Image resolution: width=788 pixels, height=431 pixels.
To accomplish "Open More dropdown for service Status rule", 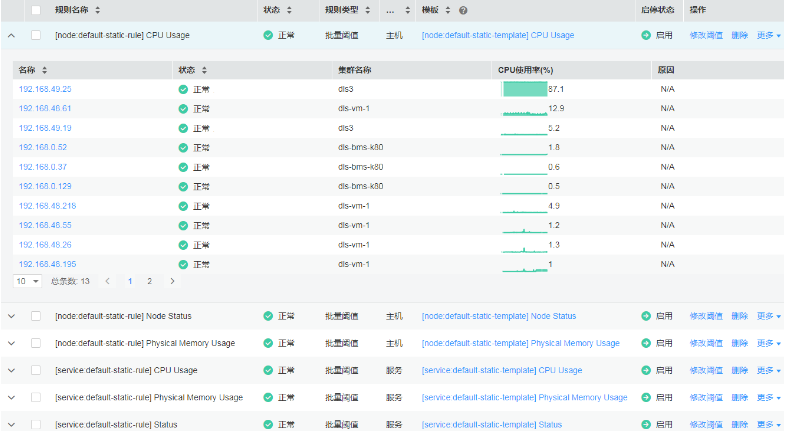I will pyautogui.click(x=768, y=424).
